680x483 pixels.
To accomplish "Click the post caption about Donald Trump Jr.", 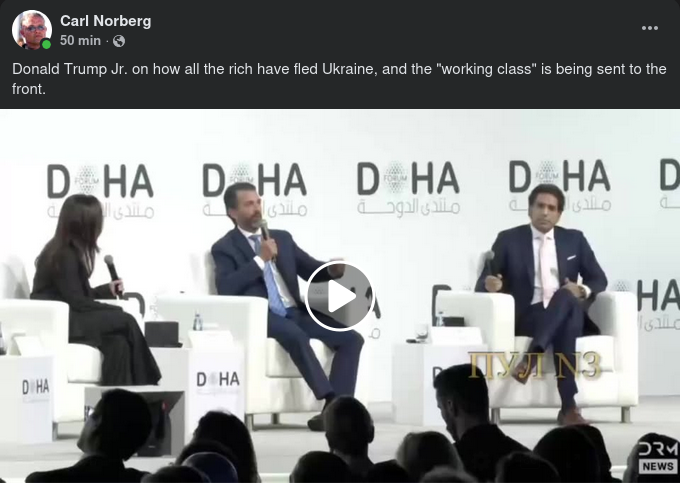I will tap(339, 78).
